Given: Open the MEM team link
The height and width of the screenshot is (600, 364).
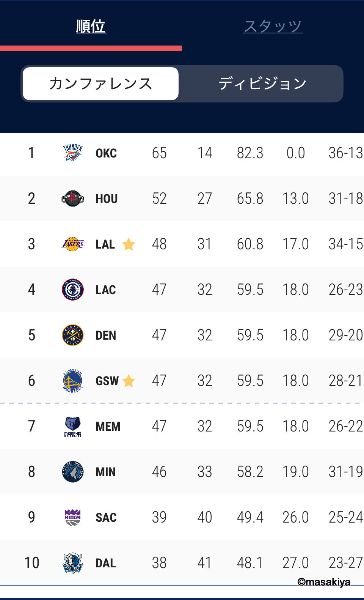Looking at the screenshot, I should click(x=108, y=427).
